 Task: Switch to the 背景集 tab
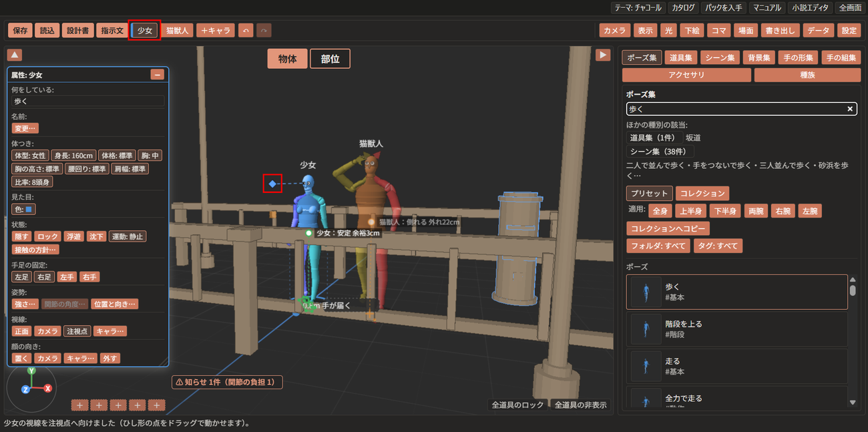[x=758, y=57]
